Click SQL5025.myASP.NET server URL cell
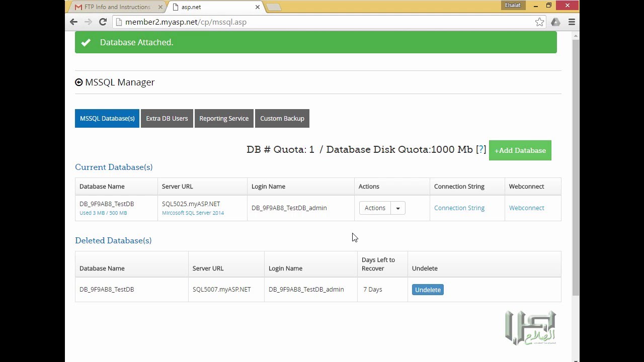Image resolution: width=644 pixels, height=362 pixels. click(202, 208)
